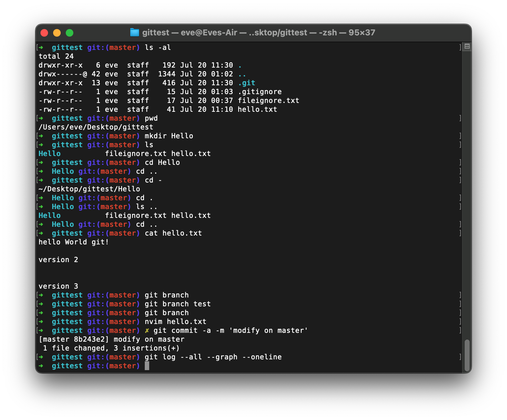Click 'fileignore.txt' in the ls -al listing
The height and width of the screenshot is (420, 507).
(269, 100)
